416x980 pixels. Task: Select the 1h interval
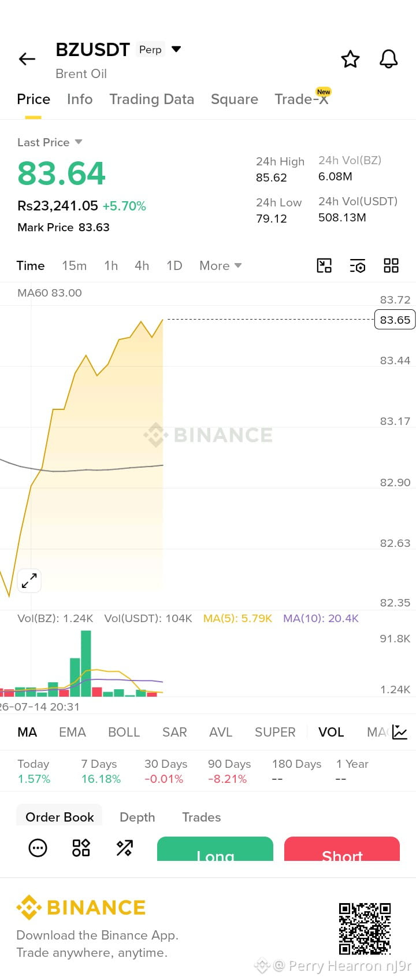111,265
